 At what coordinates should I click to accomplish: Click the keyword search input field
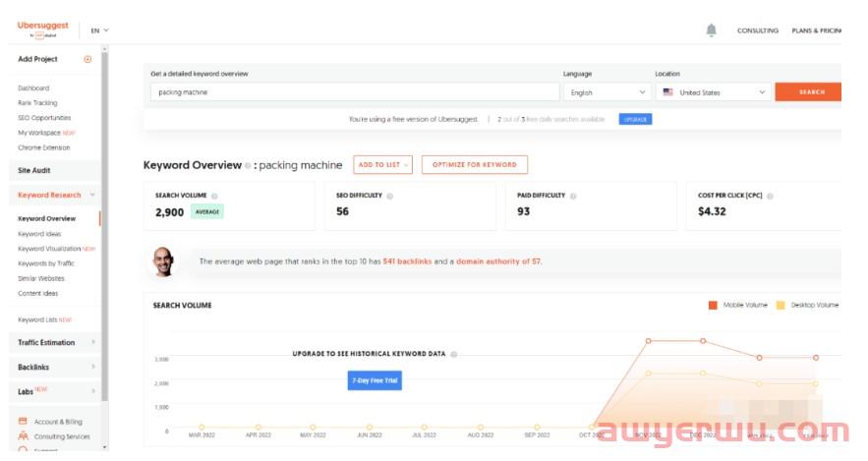pos(354,92)
